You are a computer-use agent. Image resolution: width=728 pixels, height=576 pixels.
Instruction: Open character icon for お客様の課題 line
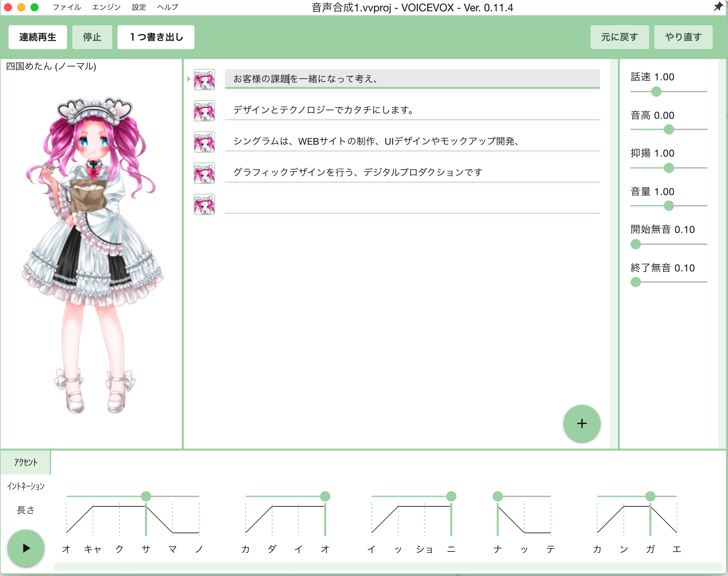click(204, 80)
